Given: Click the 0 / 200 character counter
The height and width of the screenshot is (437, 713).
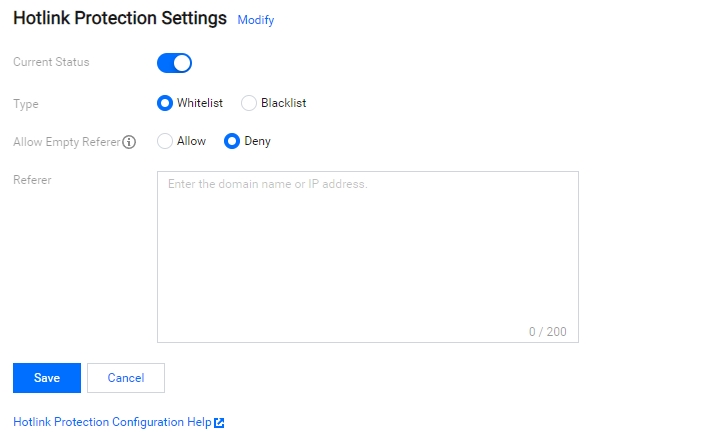Looking at the screenshot, I should pyautogui.click(x=547, y=332).
